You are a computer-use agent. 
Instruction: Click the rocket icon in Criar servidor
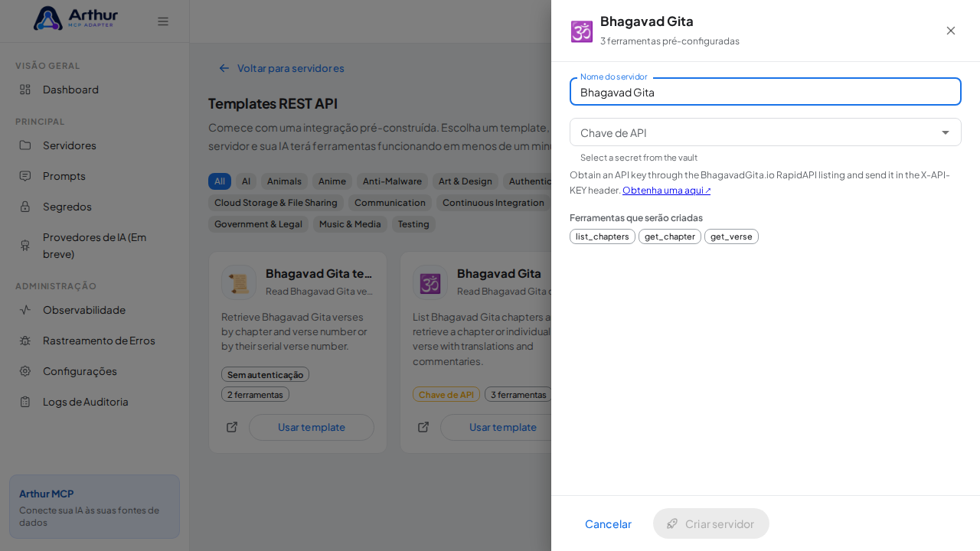(672, 523)
